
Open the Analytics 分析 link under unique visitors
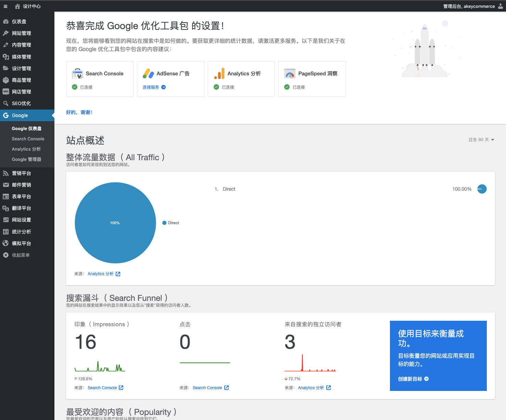click(311, 388)
